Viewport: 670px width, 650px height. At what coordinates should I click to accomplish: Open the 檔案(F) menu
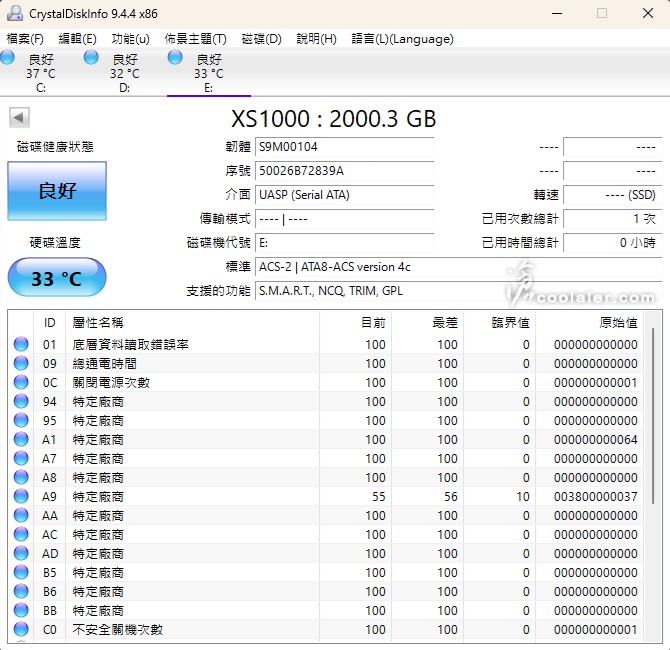[x=25, y=39]
